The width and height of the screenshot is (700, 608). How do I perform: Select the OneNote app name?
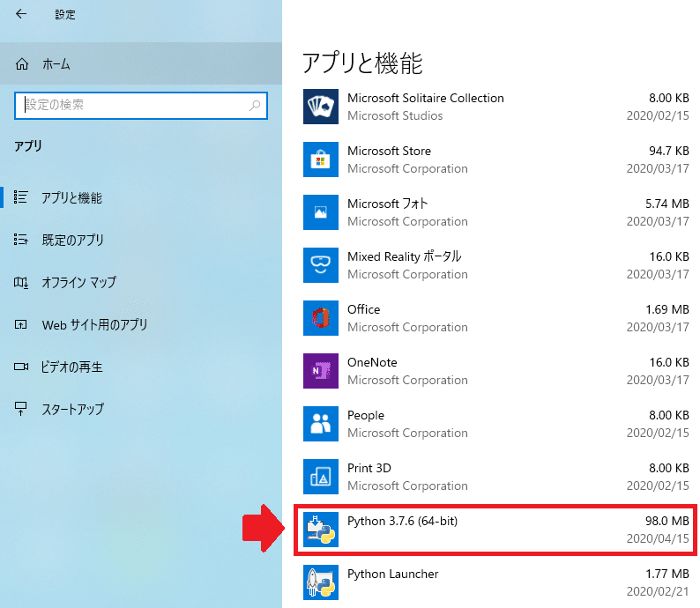click(372, 362)
